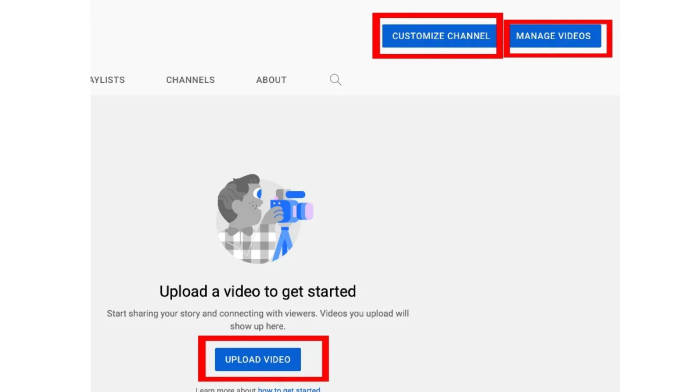Click the 'Learn more about' text line
This screenshot has width=696, height=392.
pos(257,389)
